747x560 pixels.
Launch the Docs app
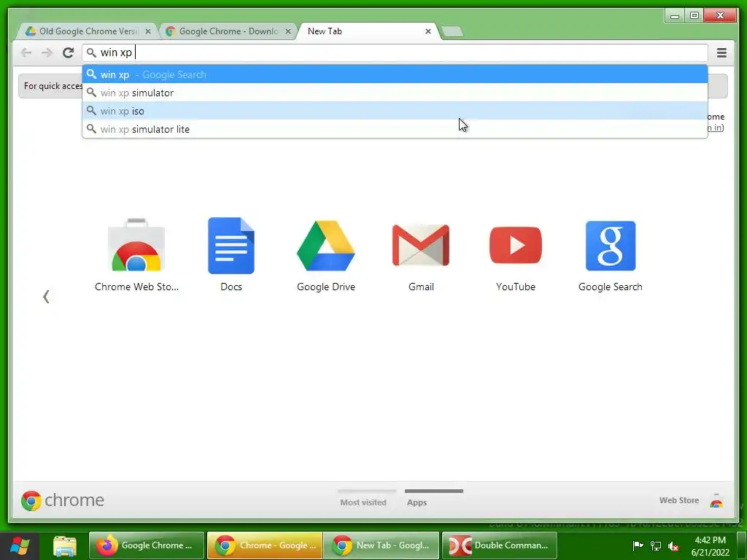click(231, 246)
